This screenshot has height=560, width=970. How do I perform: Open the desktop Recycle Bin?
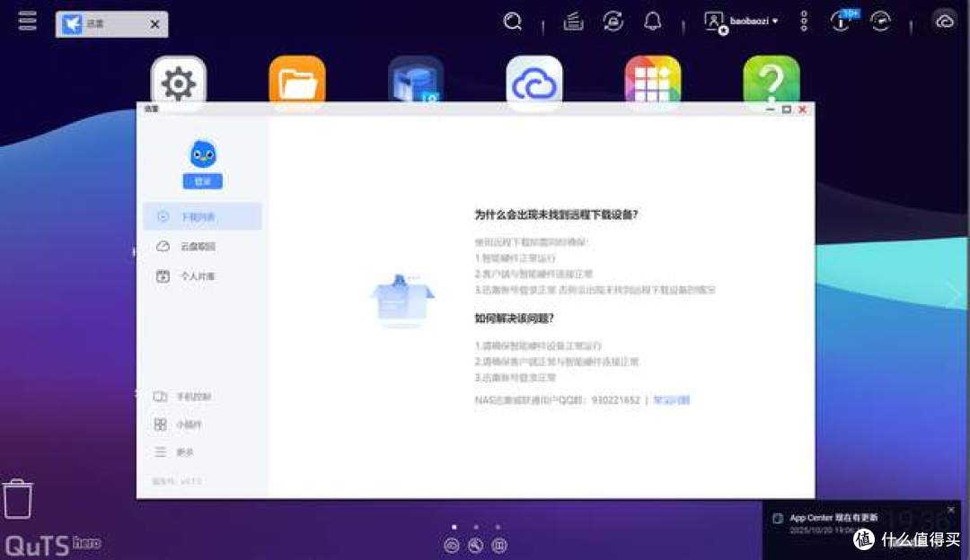(x=17, y=499)
